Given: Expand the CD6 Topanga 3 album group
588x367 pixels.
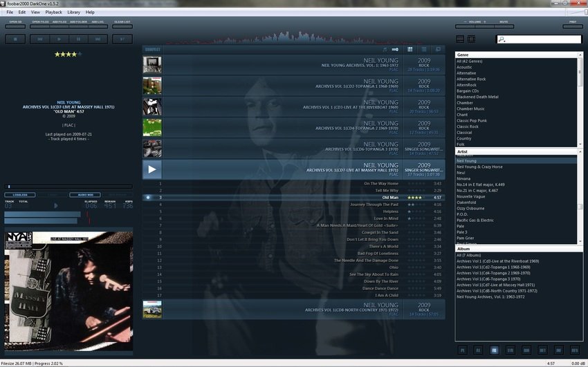Looking at the screenshot, I should [293, 149].
